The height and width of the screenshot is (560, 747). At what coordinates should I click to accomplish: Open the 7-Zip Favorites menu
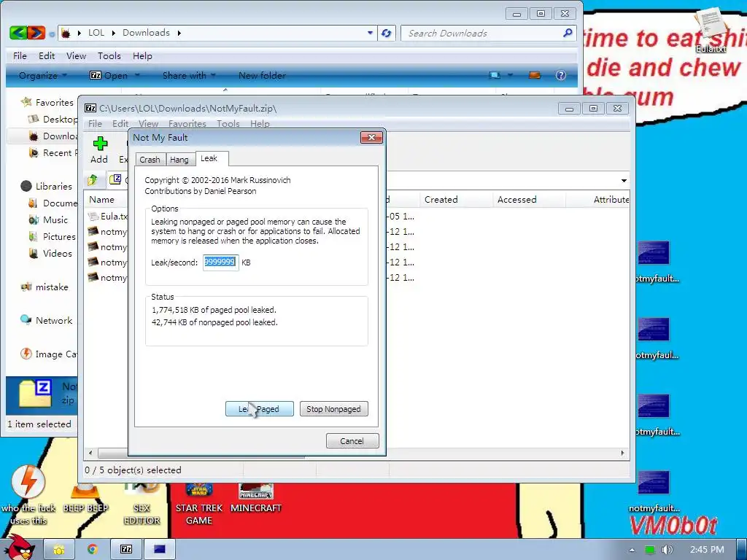(x=187, y=124)
